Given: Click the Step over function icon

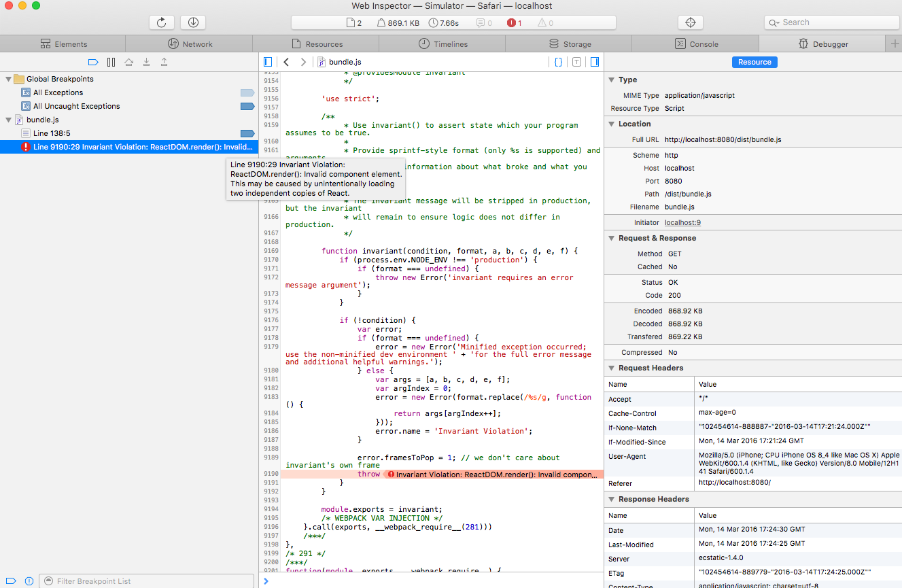Looking at the screenshot, I should click(128, 62).
